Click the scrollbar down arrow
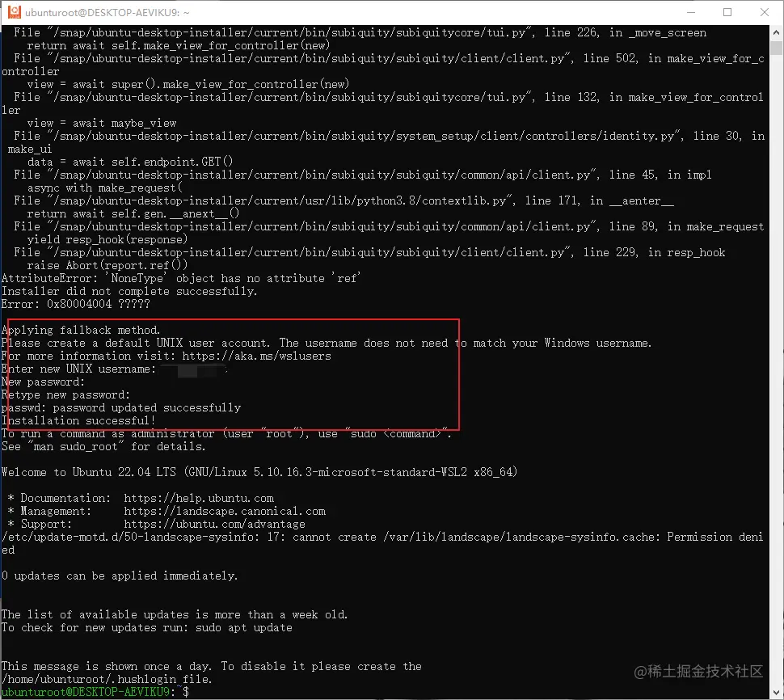This screenshot has width=784, height=700. pyautogui.click(x=776, y=693)
